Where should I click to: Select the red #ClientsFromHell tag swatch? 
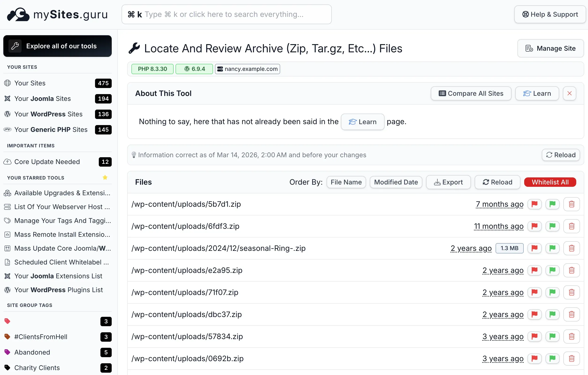(8, 337)
